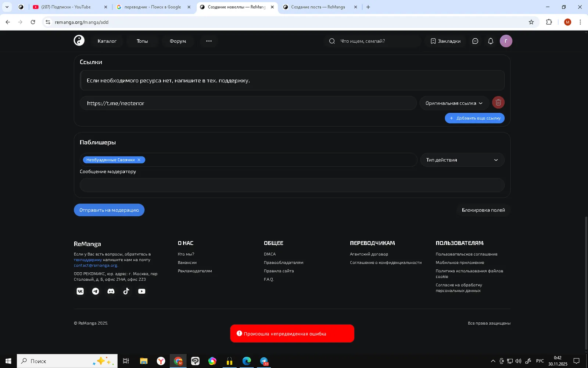View site information icon in address bar
The height and width of the screenshot is (368, 588).
(48, 22)
